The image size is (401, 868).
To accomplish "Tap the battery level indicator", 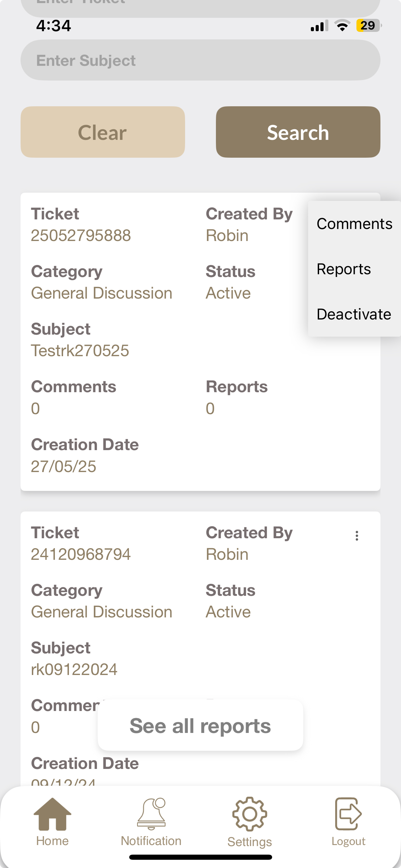I will point(368,26).
